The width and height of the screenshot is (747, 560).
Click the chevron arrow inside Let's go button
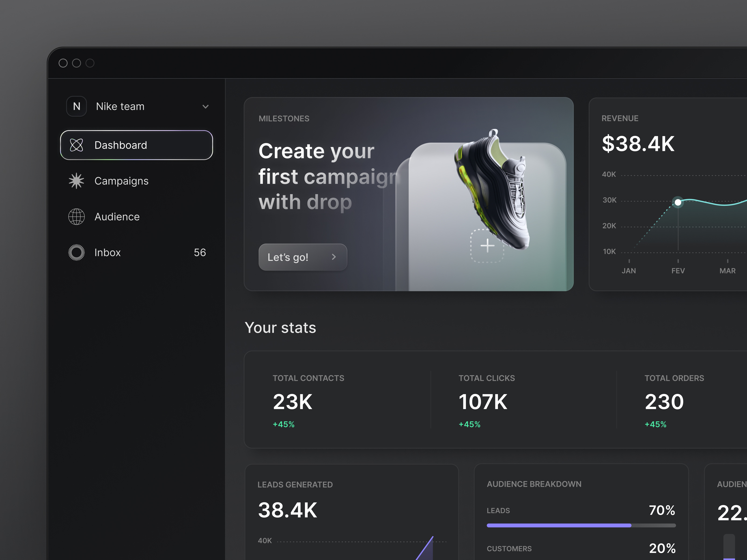point(334,257)
